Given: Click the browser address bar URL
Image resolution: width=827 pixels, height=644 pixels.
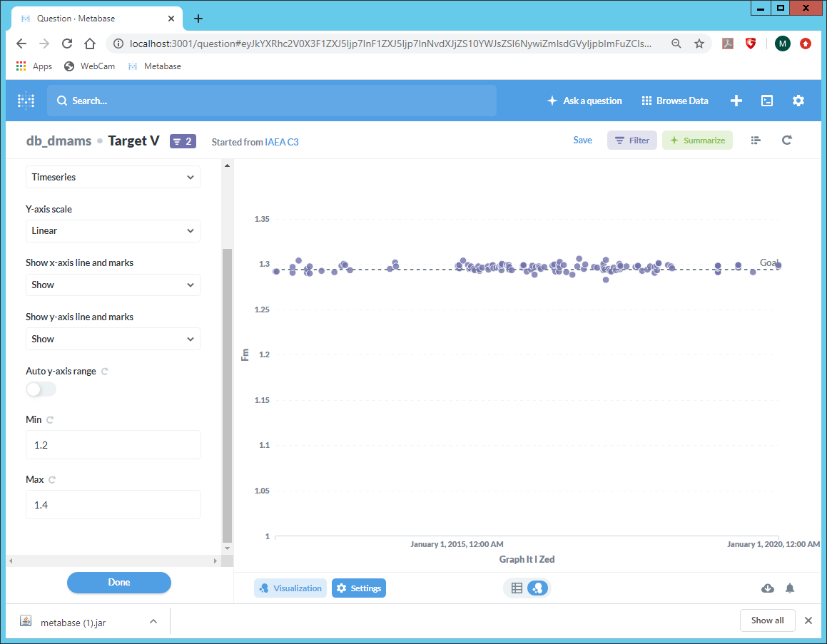Looking at the screenshot, I should pyautogui.click(x=390, y=44).
